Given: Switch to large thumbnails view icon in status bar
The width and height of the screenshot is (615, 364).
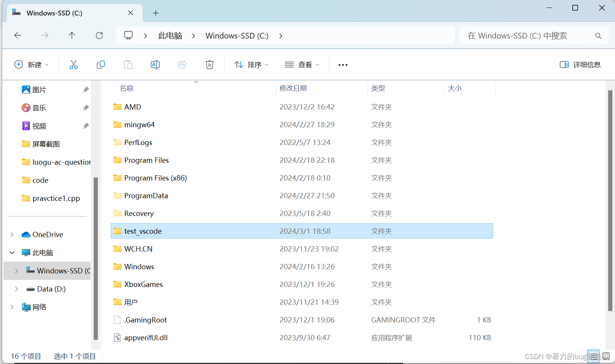Looking at the screenshot, I should pos(606,356).
